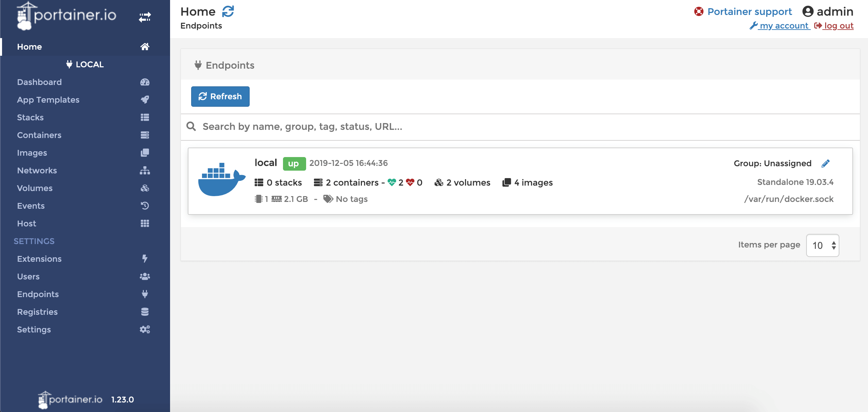The image size is (868, 412).
Task: Click the Networks sitemap icon
Action: pyautogui.click(x=145, y=170)
